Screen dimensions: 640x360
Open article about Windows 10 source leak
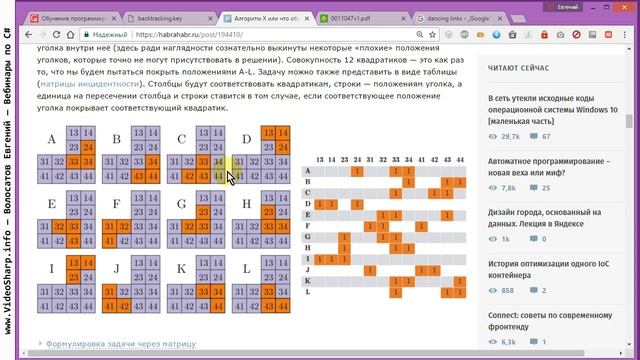[x=553, y=110]
